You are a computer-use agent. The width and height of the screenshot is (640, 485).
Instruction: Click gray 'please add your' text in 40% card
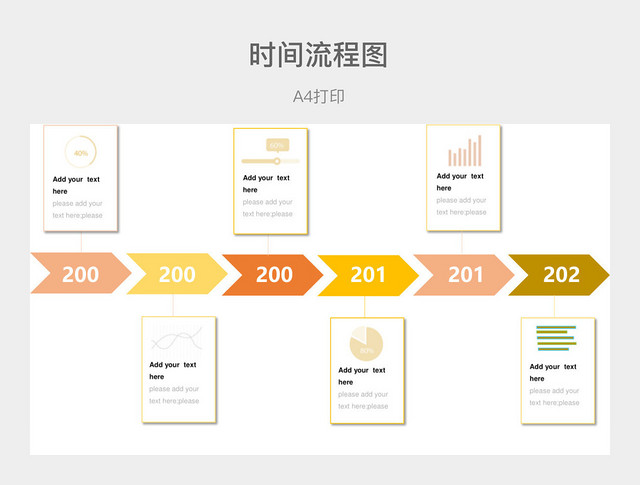pyautogui.click(x=78, y=203)
